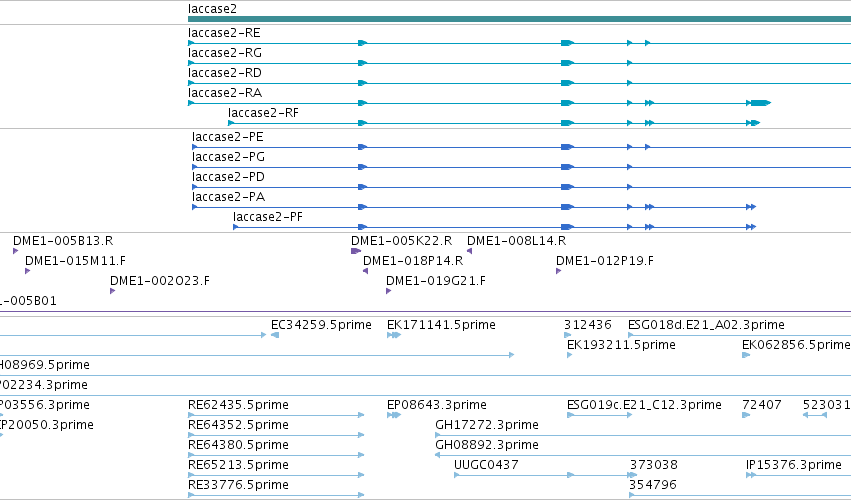Click the EK062856.5prime label
The height and width of the screenshot is (500, 851).
[796, 345]
